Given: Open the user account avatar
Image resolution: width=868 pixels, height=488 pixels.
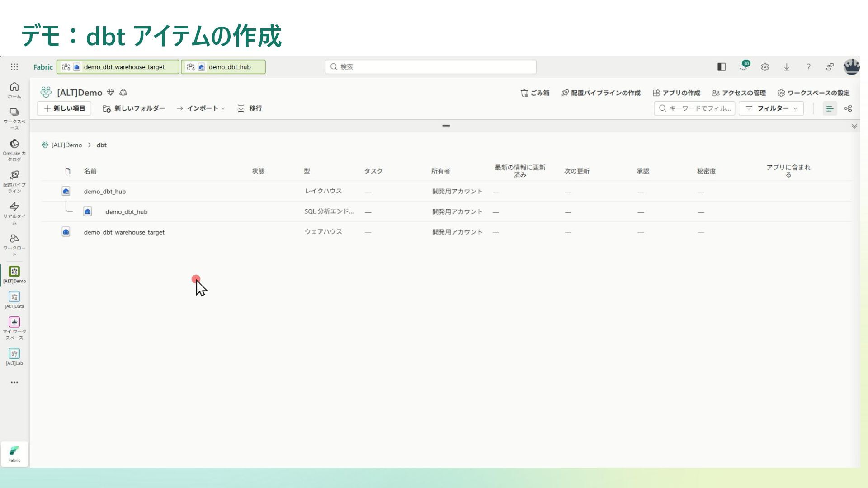Looking at the screenshot, I should [x=852, y=67].
